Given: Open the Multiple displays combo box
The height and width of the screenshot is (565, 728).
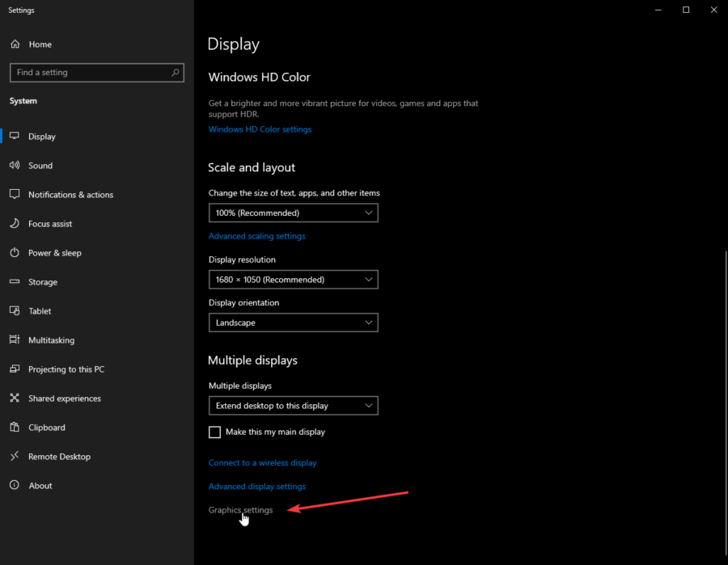Looking at the screenshot, I should tap(293, 406).
